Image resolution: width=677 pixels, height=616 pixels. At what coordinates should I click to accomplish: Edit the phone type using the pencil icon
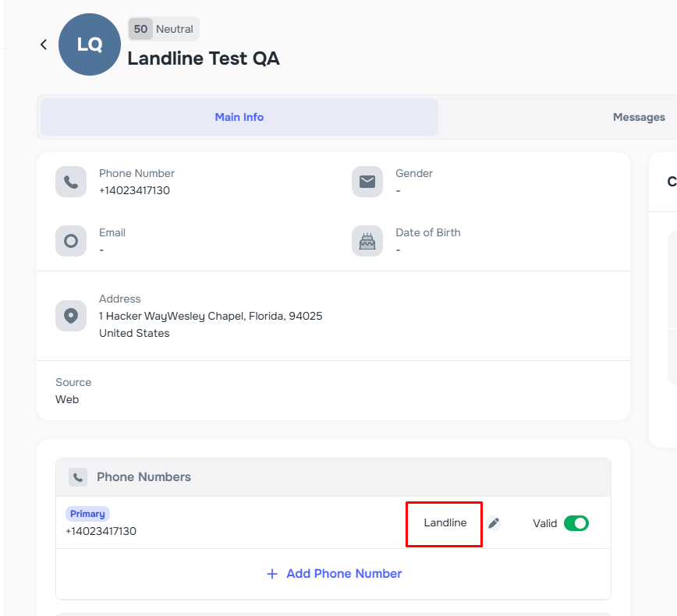494,523
